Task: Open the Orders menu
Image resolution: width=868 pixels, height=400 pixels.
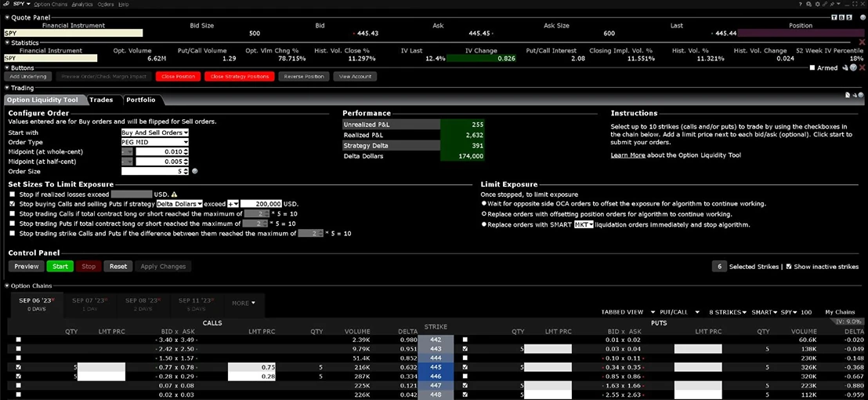Action: point(106,4)
